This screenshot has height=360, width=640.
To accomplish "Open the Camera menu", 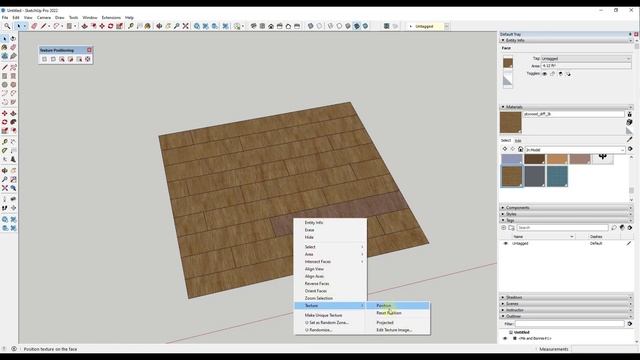I will pyautogui.click(x=44, y=18).
